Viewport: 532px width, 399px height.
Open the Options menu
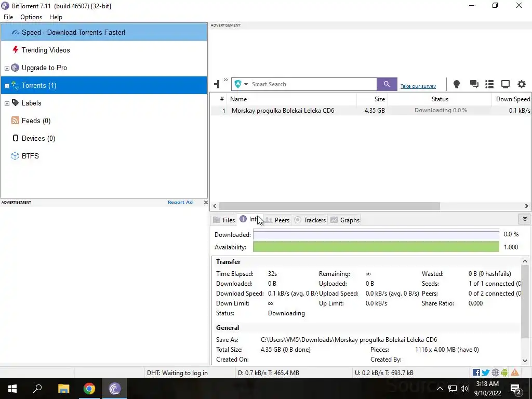31,17
